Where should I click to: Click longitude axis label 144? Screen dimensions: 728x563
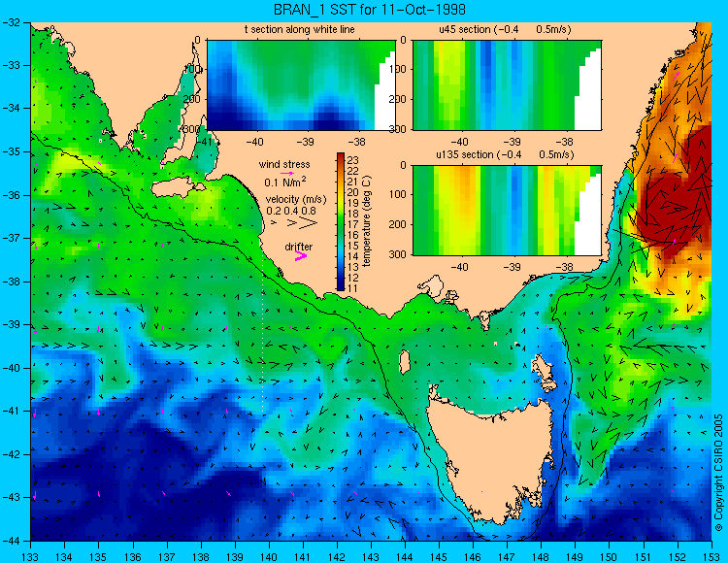point(405,556)
